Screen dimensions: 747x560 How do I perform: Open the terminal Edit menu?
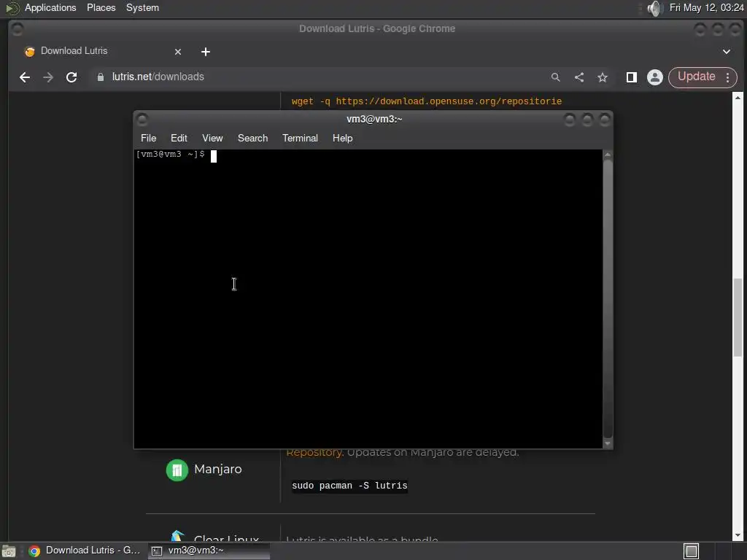click(179, 138)
